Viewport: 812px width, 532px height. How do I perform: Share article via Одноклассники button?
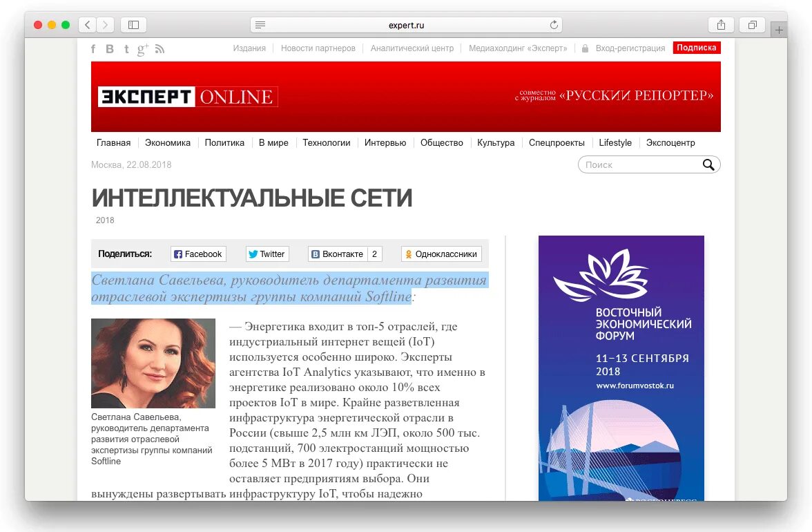pyautogui.click(x=441, y=254)
